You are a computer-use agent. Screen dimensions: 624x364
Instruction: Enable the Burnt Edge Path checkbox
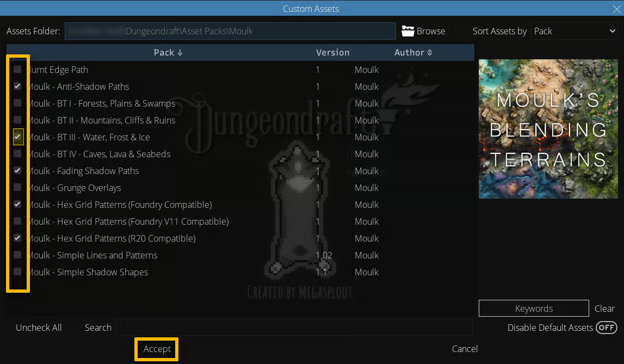(18, 70)
